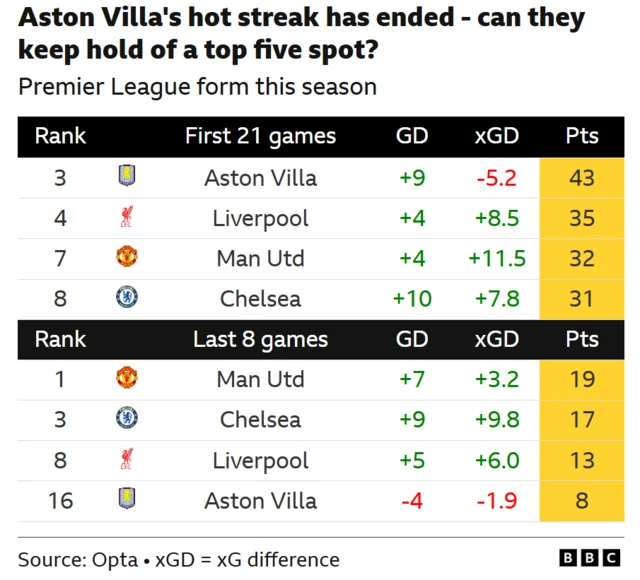
Task: Click Man Utd's 19 points cell
Action: 582,379
